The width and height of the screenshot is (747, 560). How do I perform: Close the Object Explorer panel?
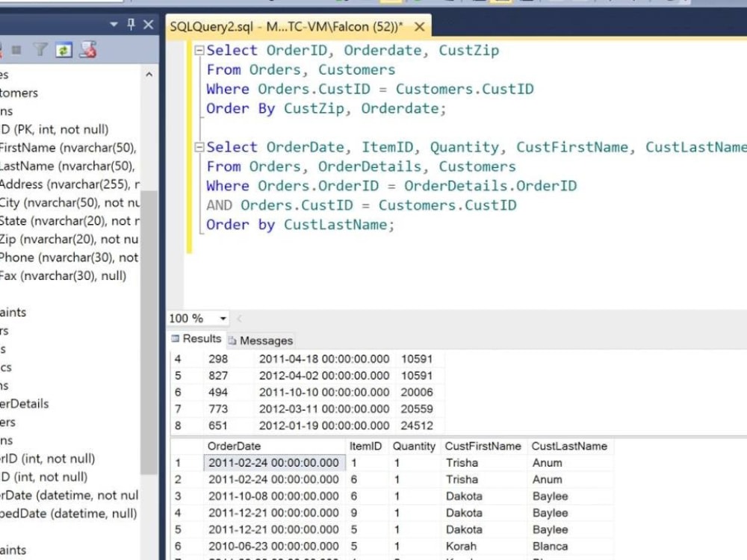pos(149,24)
